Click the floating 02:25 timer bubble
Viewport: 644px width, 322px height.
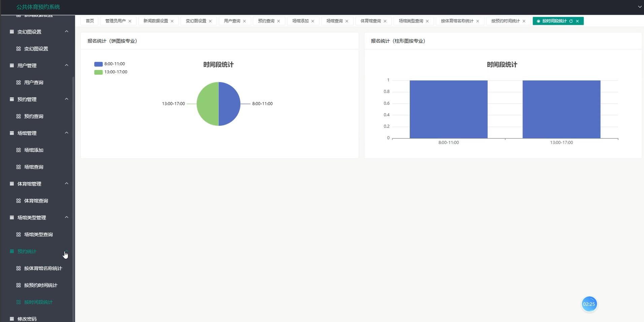click(589, 304)
